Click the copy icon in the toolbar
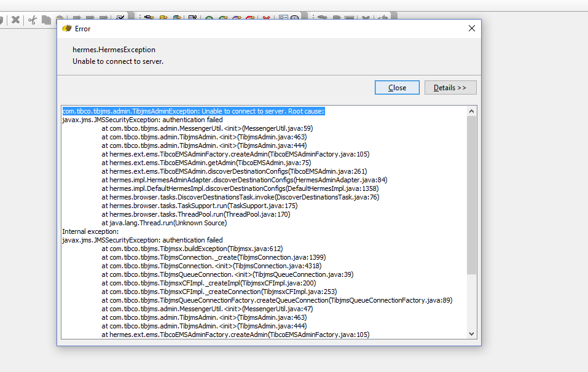 click(x=46, y=20)
